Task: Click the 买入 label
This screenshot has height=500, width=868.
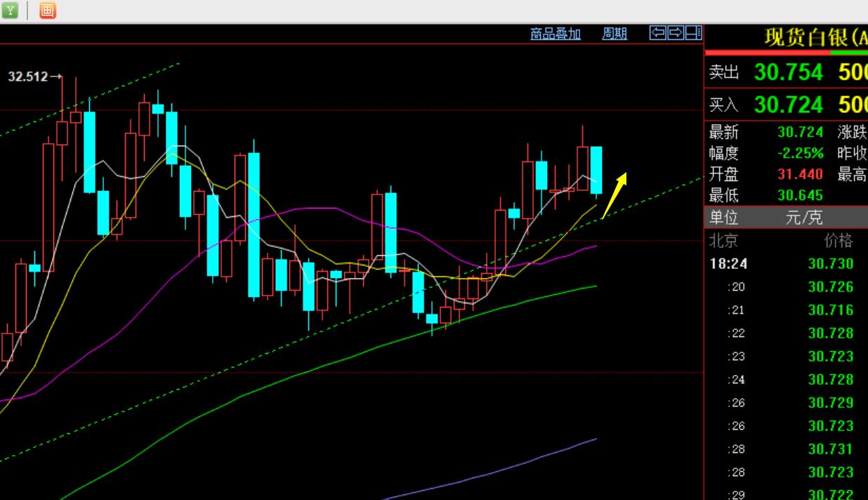Action: (x=724, y=105)
